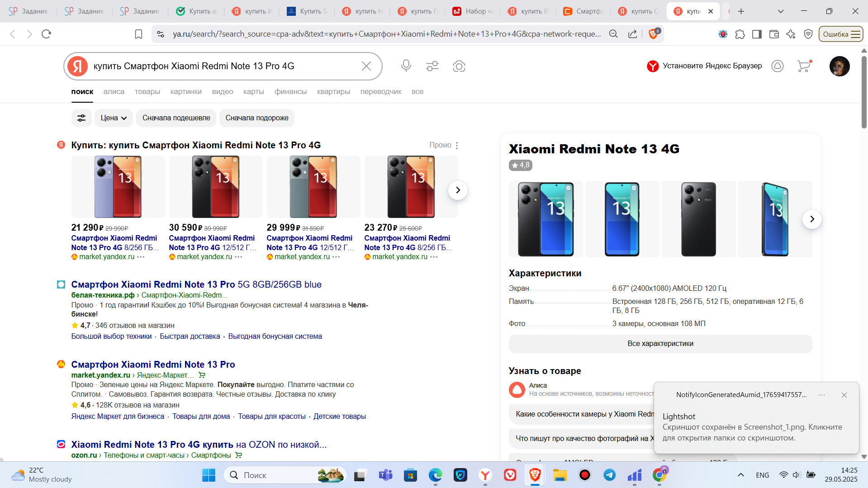Show next Xiaomi Redmi Note 13 4G photo

(x=812, y=219)
